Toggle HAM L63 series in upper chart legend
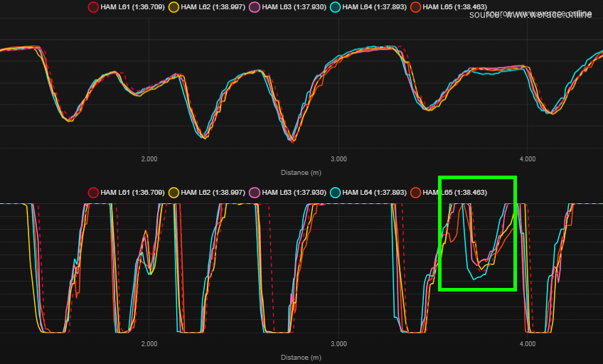Viewport: 603px width, 364px height. point(288,7)
